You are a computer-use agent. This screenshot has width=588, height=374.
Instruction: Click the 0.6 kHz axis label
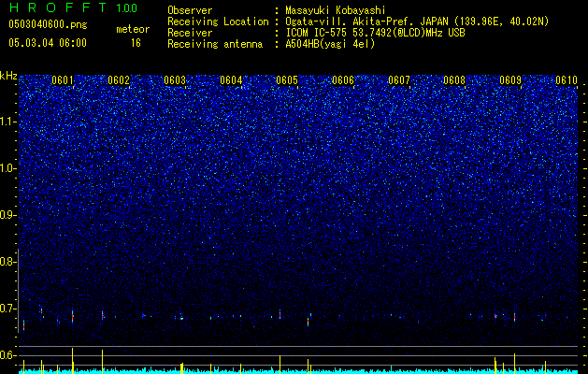pyautogui.click(x=7, y=355)
